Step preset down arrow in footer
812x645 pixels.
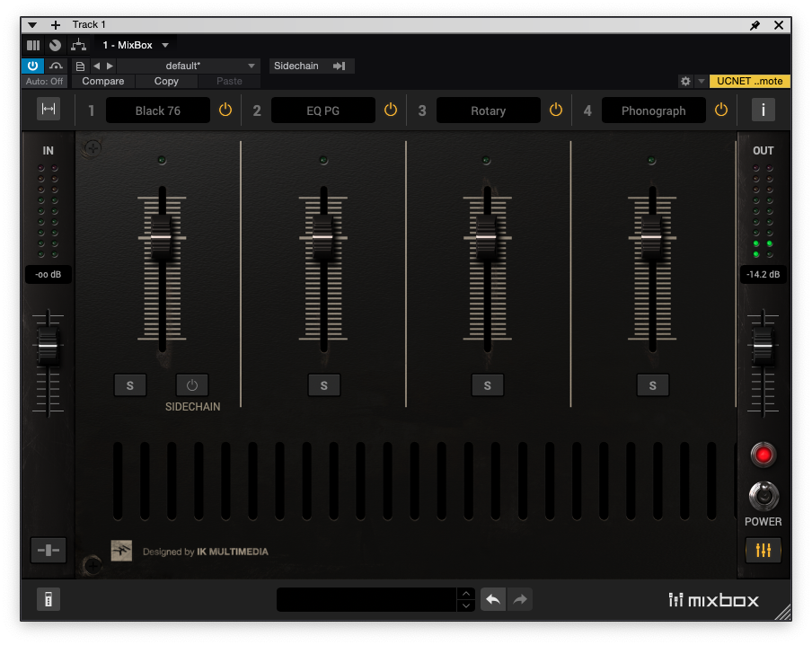pos(466,605)
